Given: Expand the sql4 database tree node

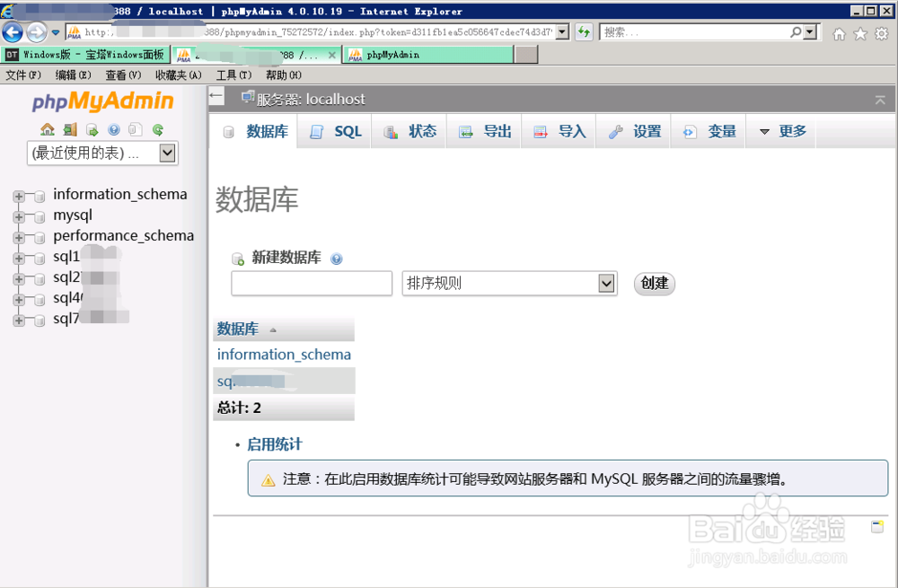Looking at the screenshot, I should (x=19, y=300).
